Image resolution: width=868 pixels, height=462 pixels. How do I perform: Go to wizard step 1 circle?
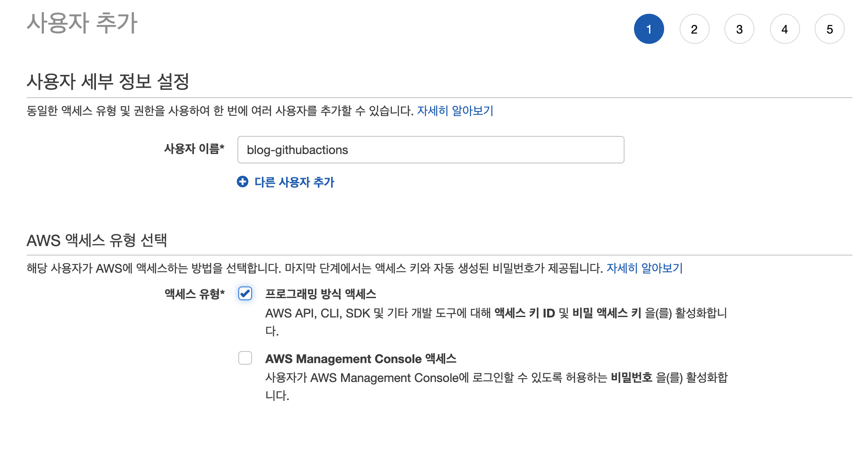click(x=649, y=29)
